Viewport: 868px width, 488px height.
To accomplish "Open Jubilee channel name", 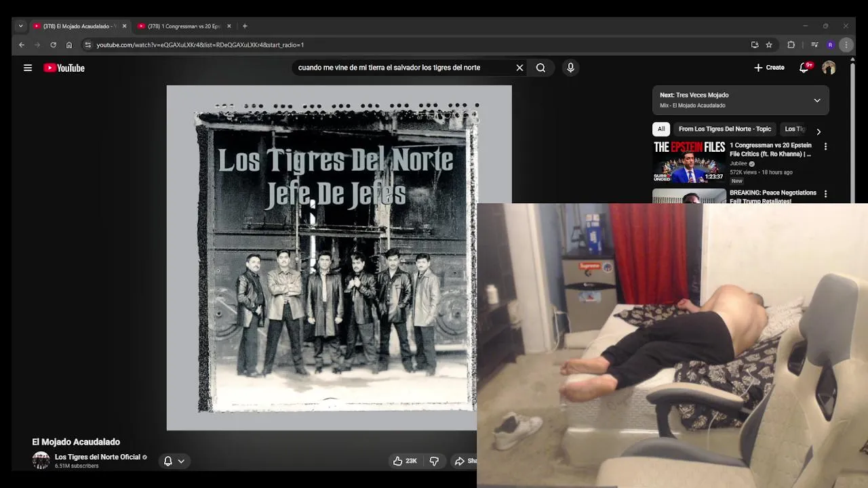I will pyautogui.click(x=738, y=163).
